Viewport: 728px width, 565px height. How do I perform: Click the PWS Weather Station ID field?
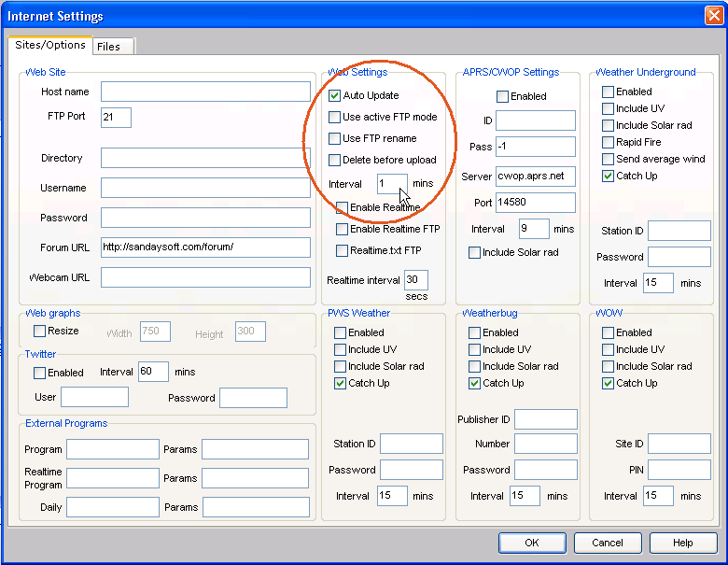412,444
